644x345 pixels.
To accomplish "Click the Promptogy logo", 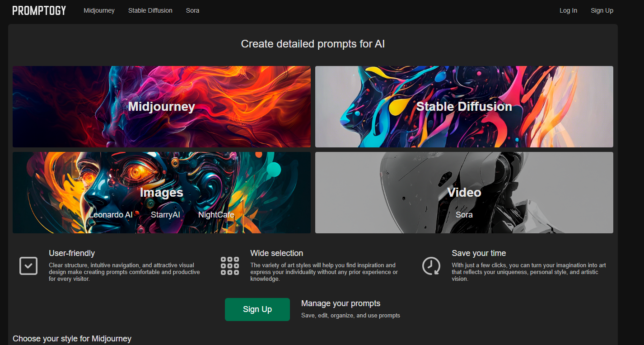I will coord(39,10).
